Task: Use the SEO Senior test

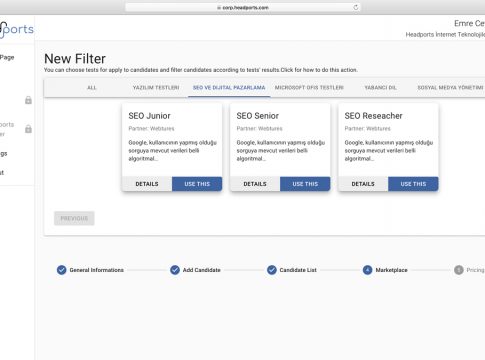Action: pos(305,184)
